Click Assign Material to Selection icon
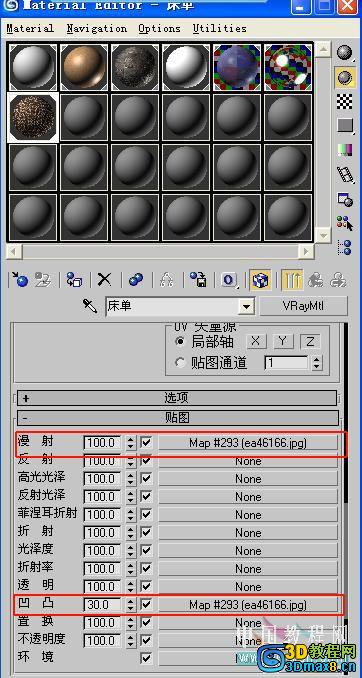 (74, 280)
